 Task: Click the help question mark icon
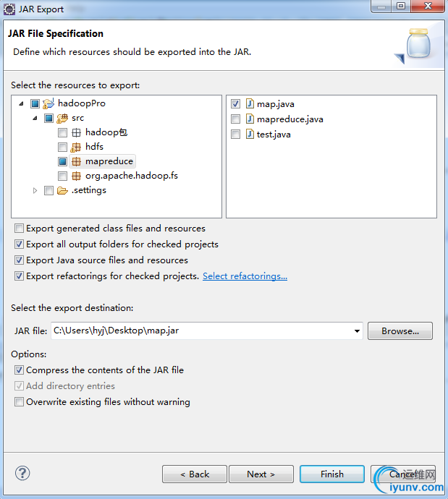point(22,474)
